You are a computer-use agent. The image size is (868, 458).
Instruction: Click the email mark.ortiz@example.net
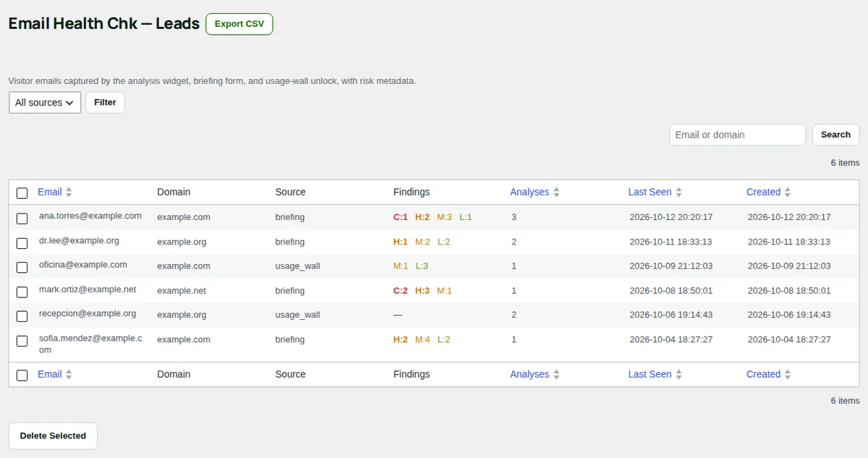point(88,289)
